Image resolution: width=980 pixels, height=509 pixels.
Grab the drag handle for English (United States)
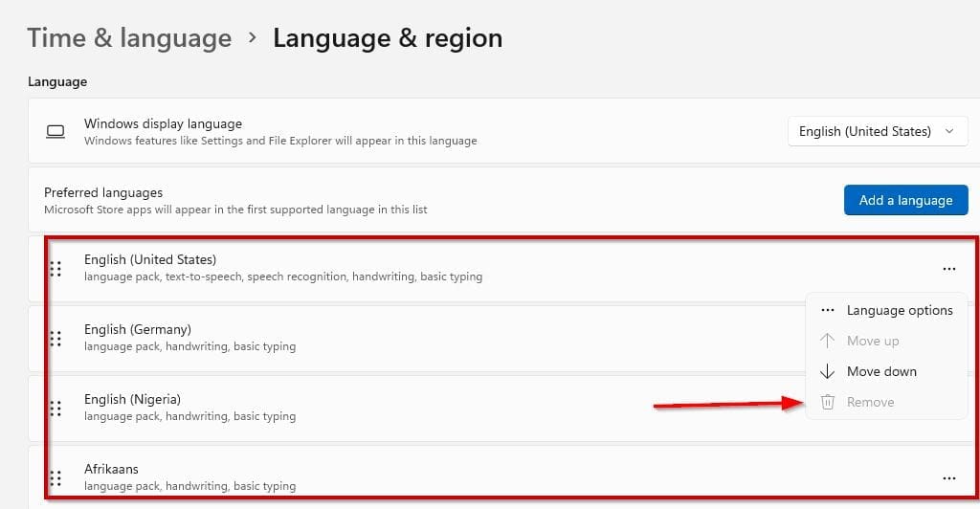[x=56, y=269]
